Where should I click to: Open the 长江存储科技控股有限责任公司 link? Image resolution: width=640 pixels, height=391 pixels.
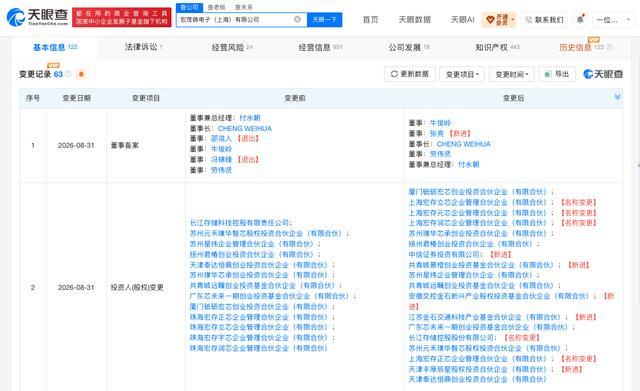pyautogui.click(x=239, y=222)
